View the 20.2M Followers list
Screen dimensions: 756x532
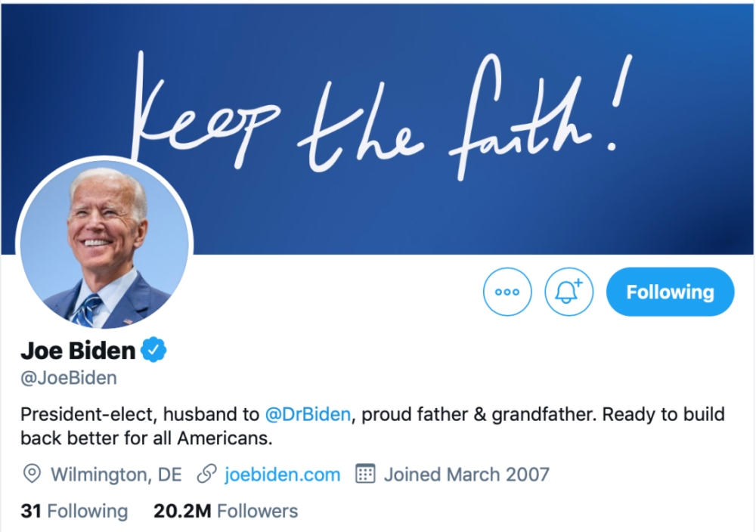pyautogui.click(x=225, y=512)
